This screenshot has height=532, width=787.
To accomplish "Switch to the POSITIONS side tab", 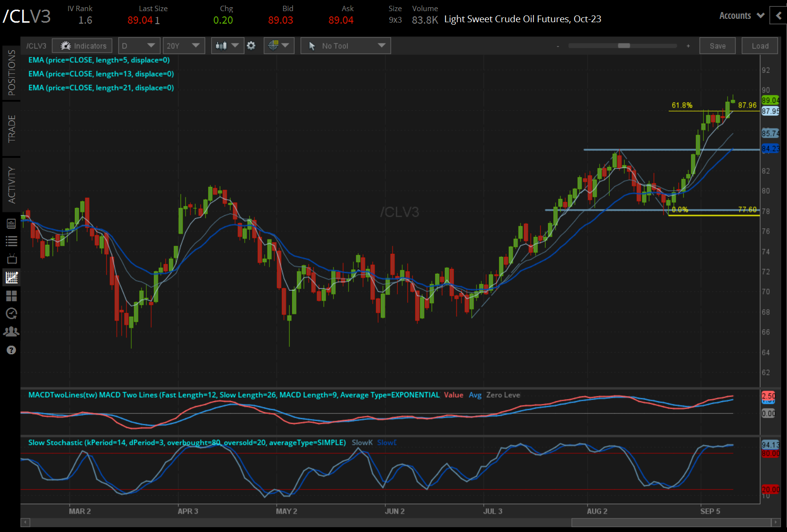I will coord(12,73).
